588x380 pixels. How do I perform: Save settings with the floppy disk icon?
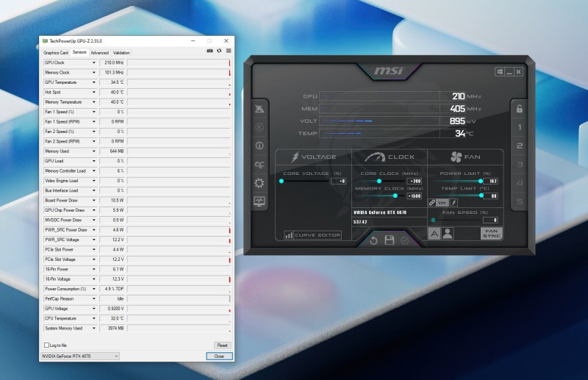click(x=390, y=240)
